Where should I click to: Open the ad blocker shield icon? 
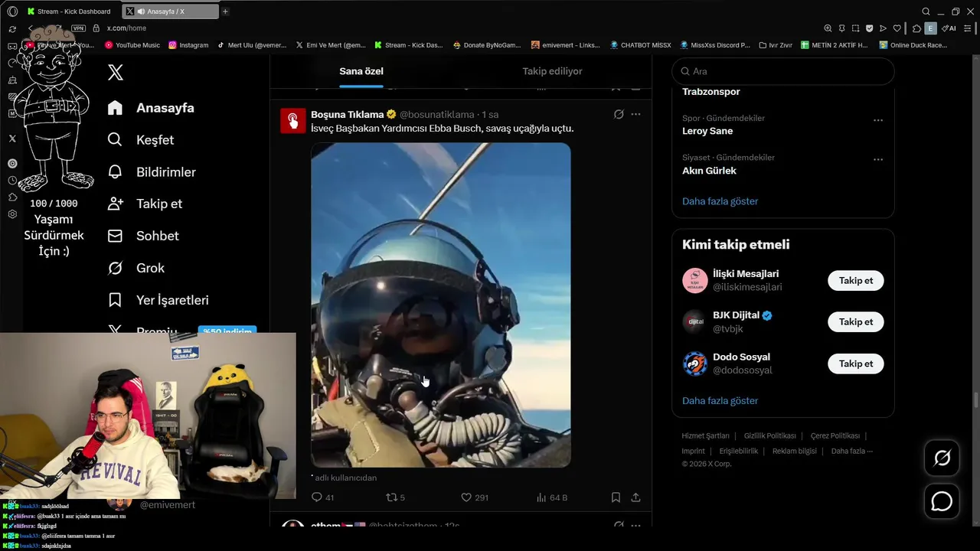[869, 28]
